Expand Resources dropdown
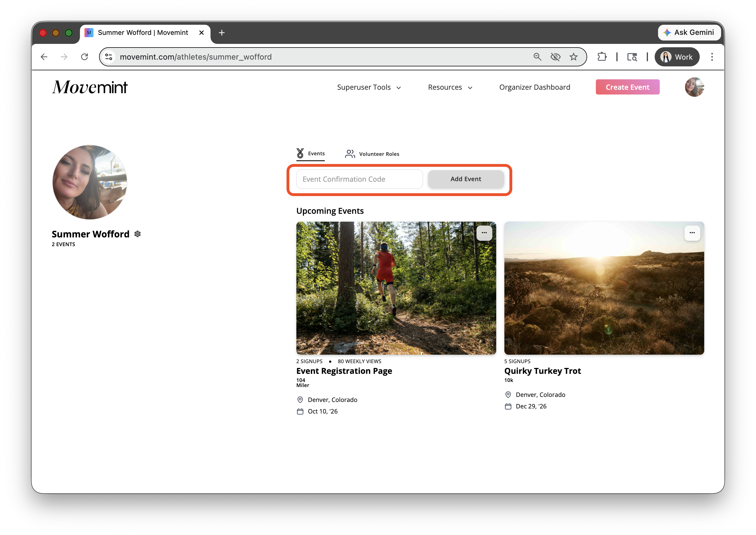Image resolution: width=756 pixels, height=535 pixels. click(450, 87)
